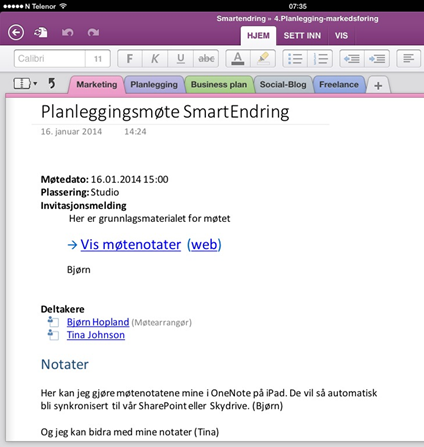Select the Social-Blog section tab
Image resolution: width=424 pixels, height=447 pixels.
pos(283,85)
